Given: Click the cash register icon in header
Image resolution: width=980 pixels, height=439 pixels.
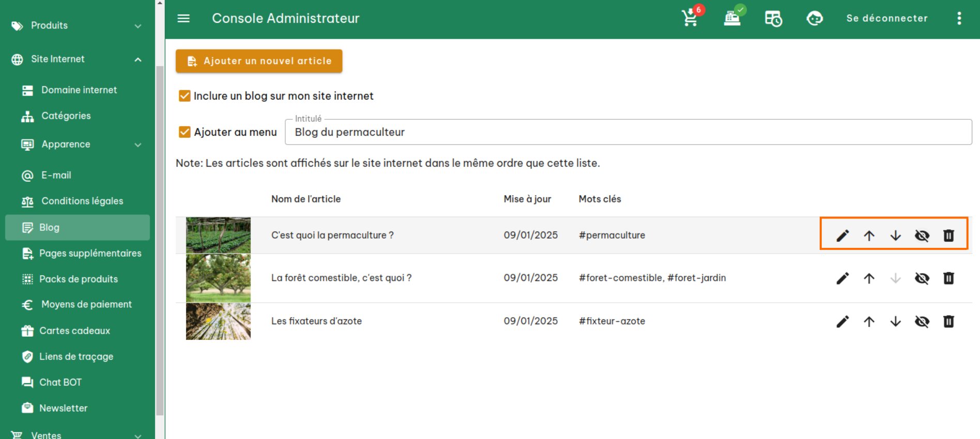Looking at the screenshot, I should point(732,18).
